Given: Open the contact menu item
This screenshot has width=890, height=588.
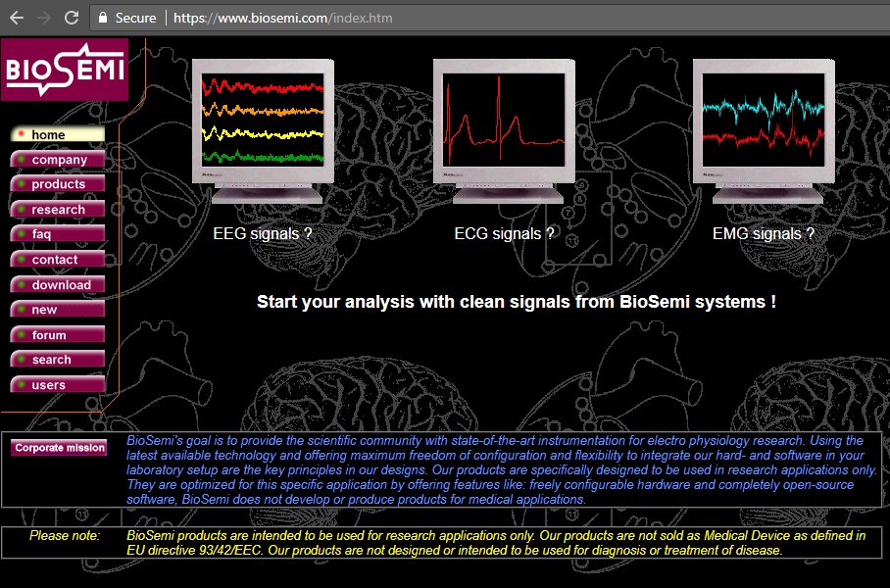Looking at the screenshot, I should coord(57,260).
